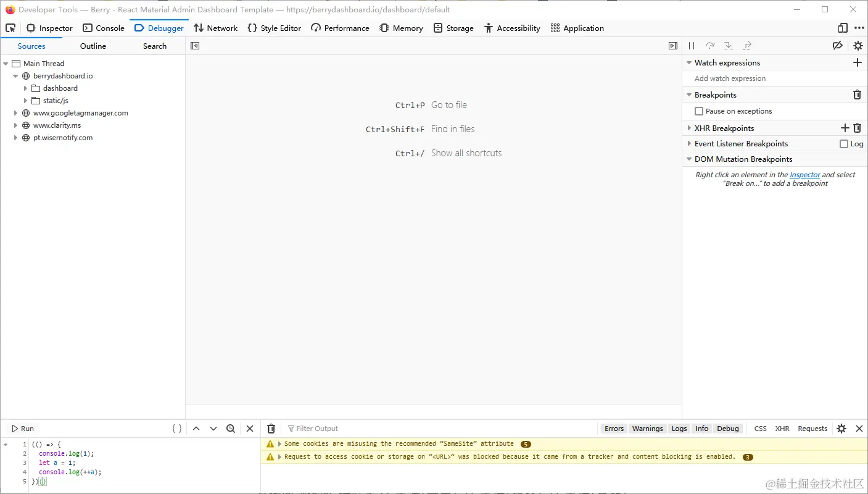This screenshot has height=494, width=868.
Task: Close the split console
Action: (859, 429)
